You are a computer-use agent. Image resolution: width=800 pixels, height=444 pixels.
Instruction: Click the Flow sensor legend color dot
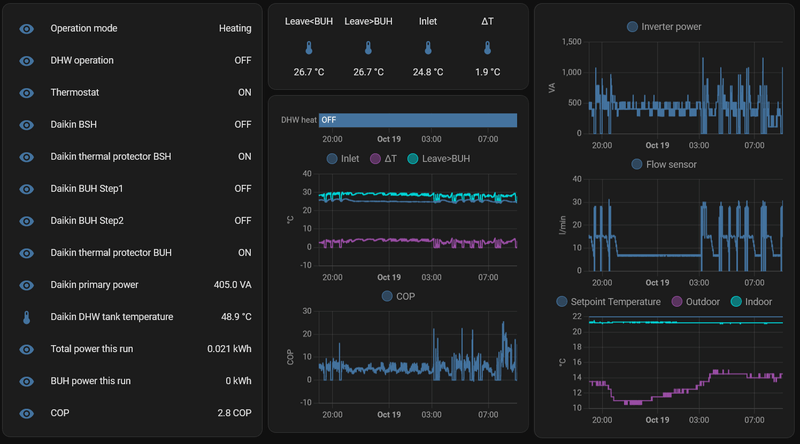(637, 164)
